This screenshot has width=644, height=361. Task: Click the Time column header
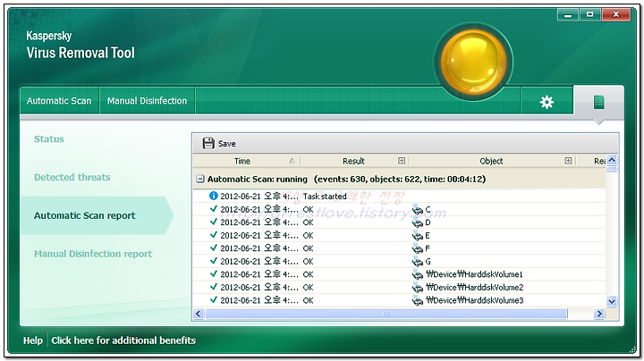click(x=242, y=161)
